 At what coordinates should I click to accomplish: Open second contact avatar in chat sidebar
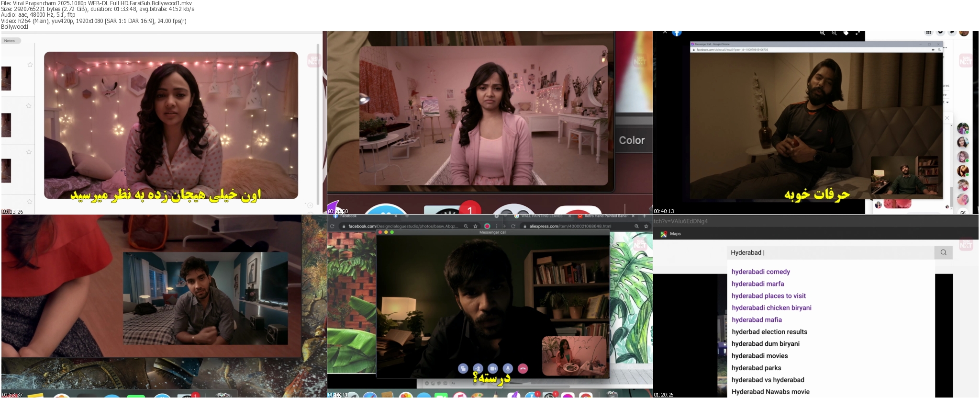pyautogui.click(x=963, y=142)
